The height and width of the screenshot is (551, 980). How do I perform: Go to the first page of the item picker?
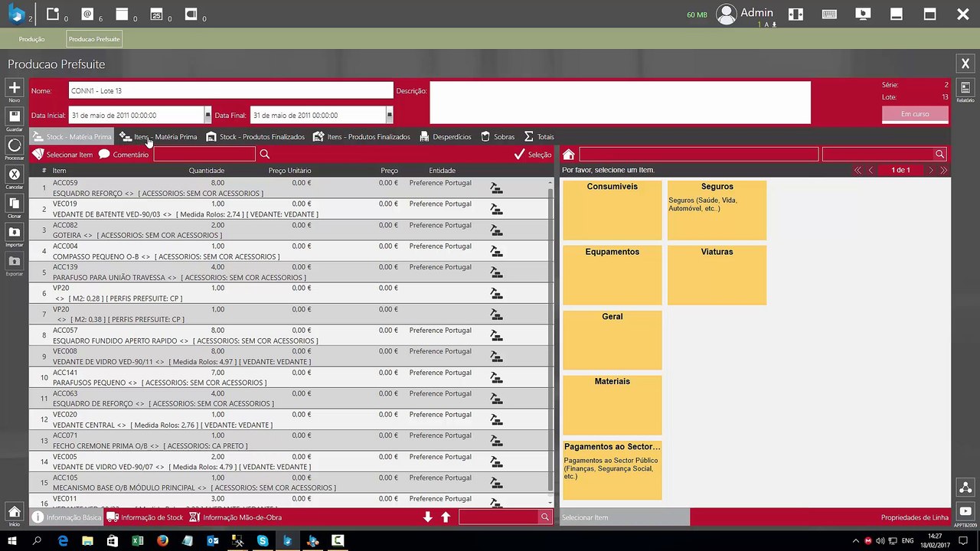tap(857, 170)
